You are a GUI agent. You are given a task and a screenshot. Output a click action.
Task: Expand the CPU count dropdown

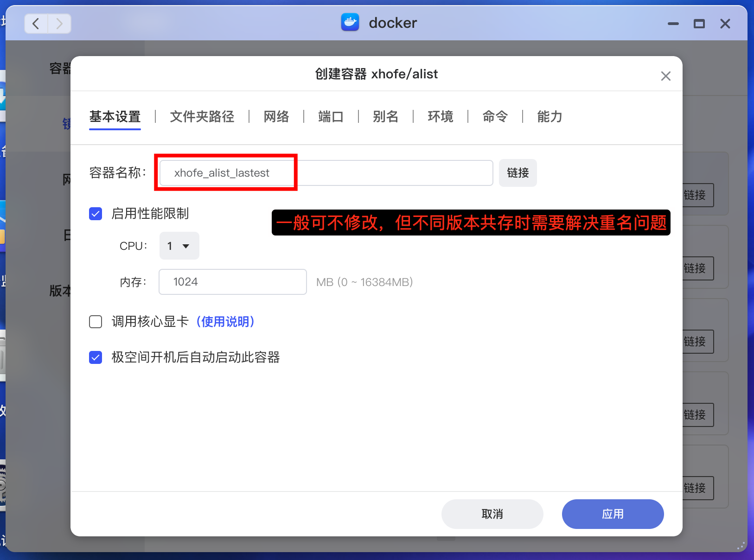(x=179, y=246)
